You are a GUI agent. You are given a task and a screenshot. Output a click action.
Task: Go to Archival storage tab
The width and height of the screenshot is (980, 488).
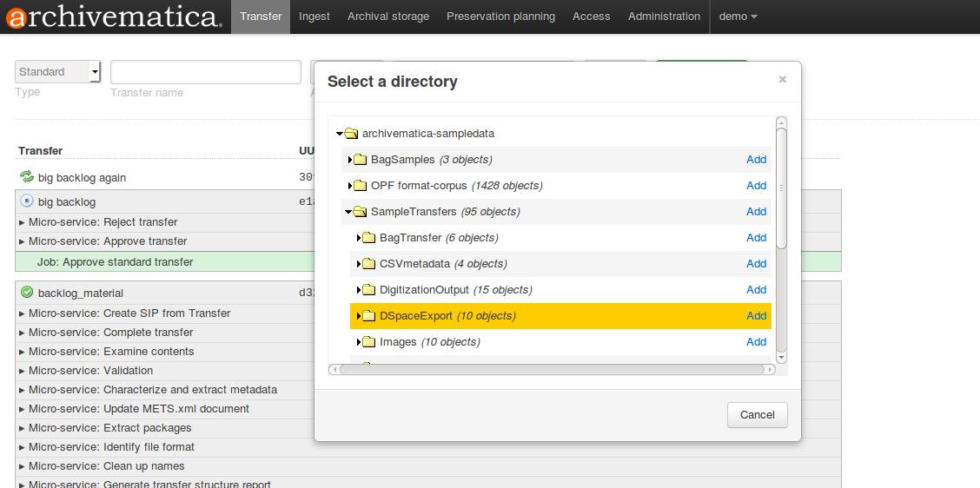388,16
